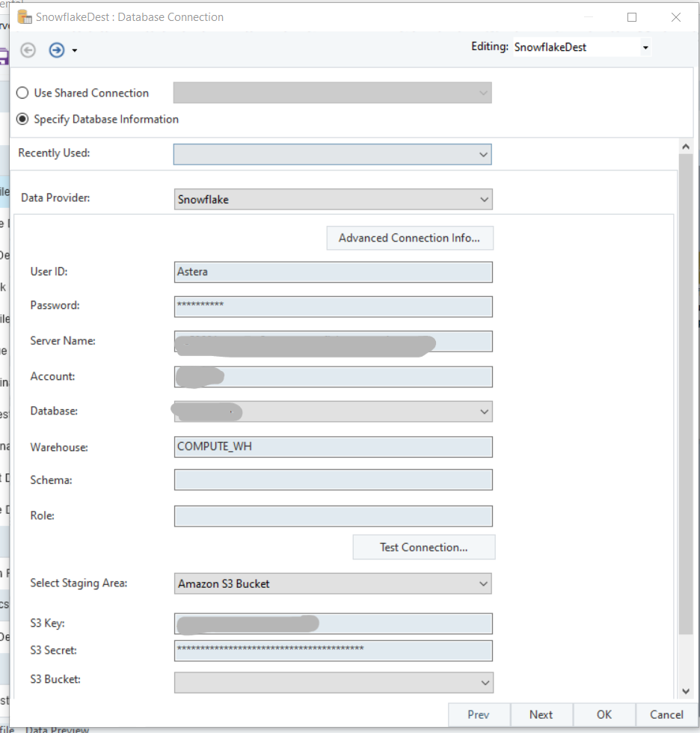Click the database connection title bar icon
The height and width of the screenshot is (733, 700).
25,16
